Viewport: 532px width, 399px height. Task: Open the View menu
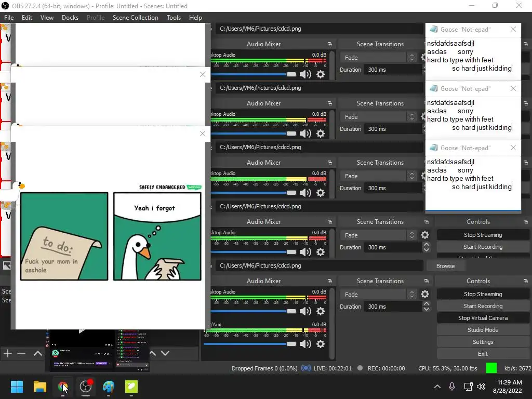click(x=47, y=18)
